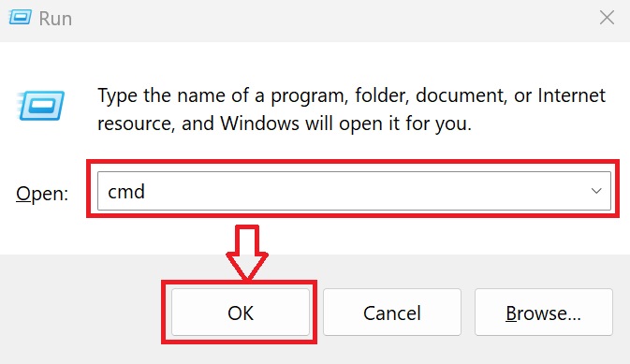Screen dimensions: 630x364
Task: Click the underlined O in Open label
Action: pos(22,194)
